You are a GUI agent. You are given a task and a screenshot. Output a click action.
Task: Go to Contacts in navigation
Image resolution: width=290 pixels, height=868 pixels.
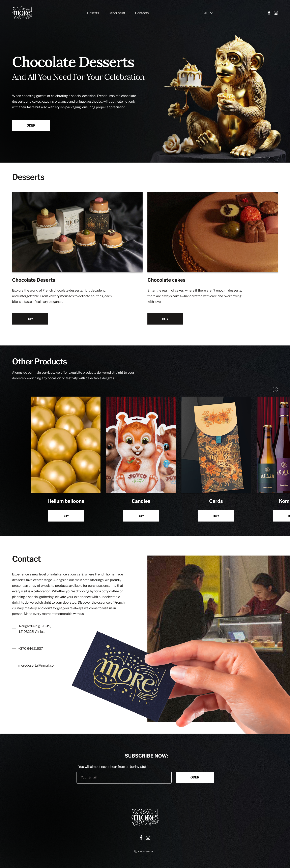142,13
